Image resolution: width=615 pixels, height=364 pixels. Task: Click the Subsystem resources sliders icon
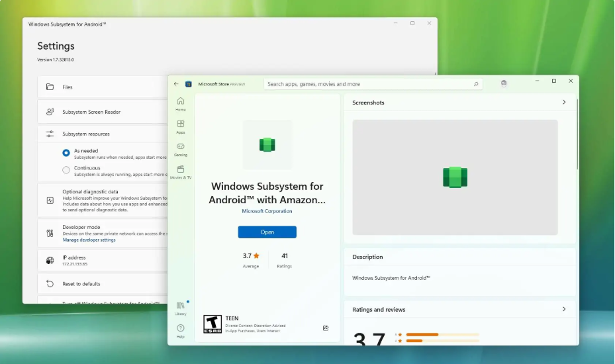click(50, 134)
